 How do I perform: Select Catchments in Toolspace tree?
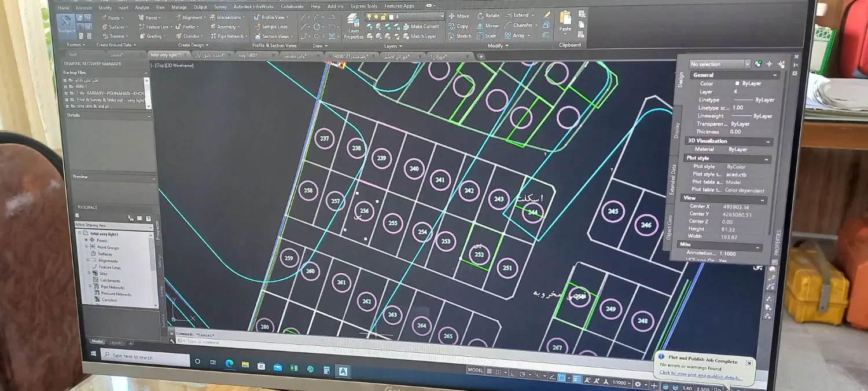click(x=110, y=280)
